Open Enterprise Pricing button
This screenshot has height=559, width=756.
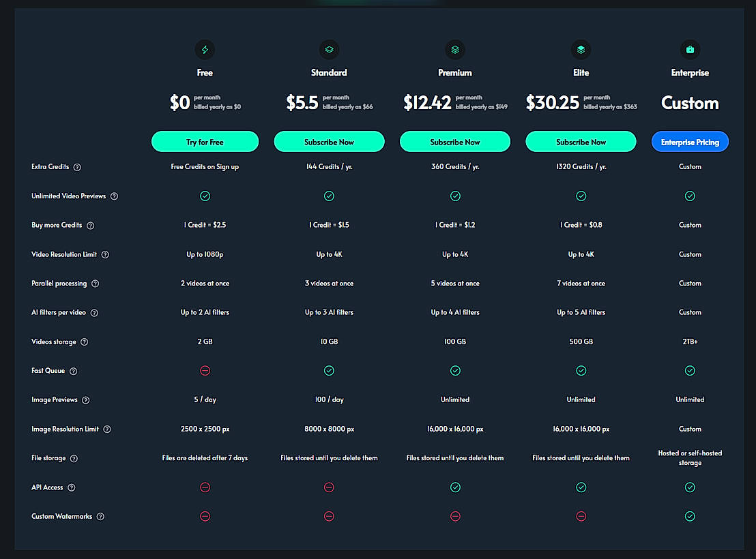pos(690,142)
